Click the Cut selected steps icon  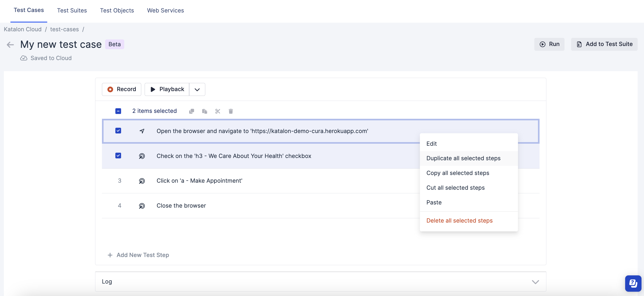pyautogui.click(x=218, y=111)
